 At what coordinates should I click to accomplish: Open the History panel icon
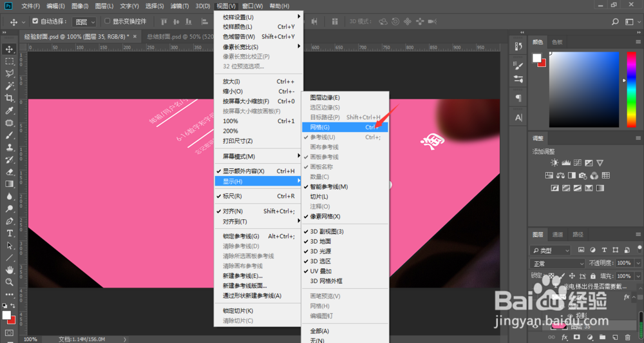point(518,46)
